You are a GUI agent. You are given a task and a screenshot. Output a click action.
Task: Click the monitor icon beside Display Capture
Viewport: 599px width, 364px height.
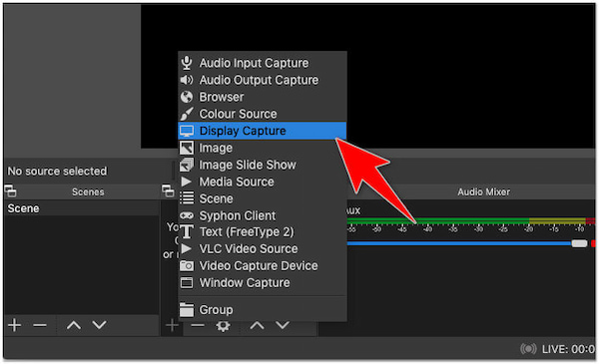click(187, 131)
